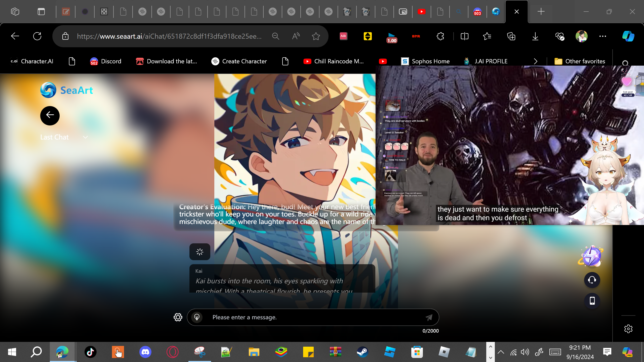This screenshot has height=362, width=644.
Task: Open the Edge profile avatar
Action: 582,36
